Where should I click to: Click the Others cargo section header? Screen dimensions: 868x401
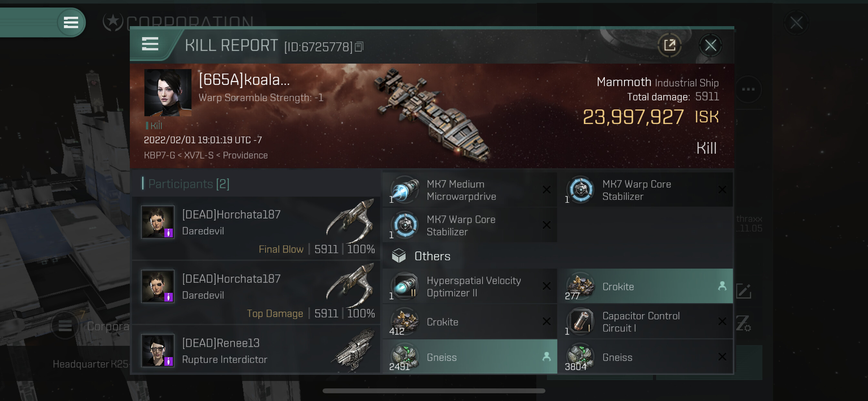pyautogui.click(x=432, y=256)
